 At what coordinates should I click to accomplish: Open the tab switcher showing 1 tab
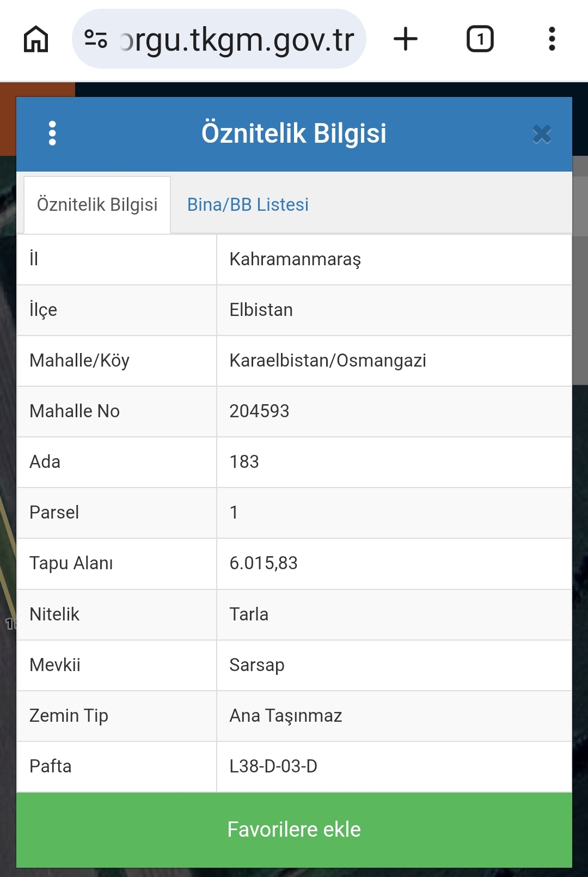pos(480,39)
